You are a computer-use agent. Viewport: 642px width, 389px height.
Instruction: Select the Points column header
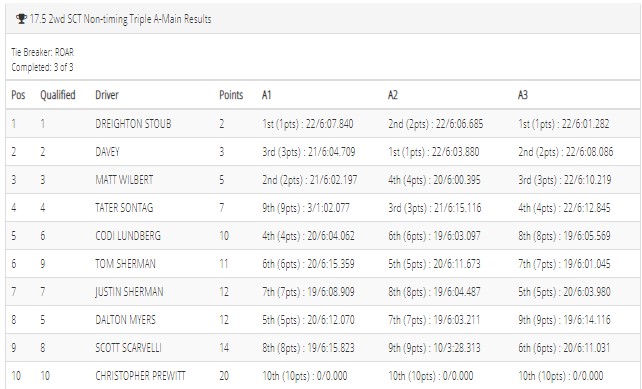coord(231,95)
